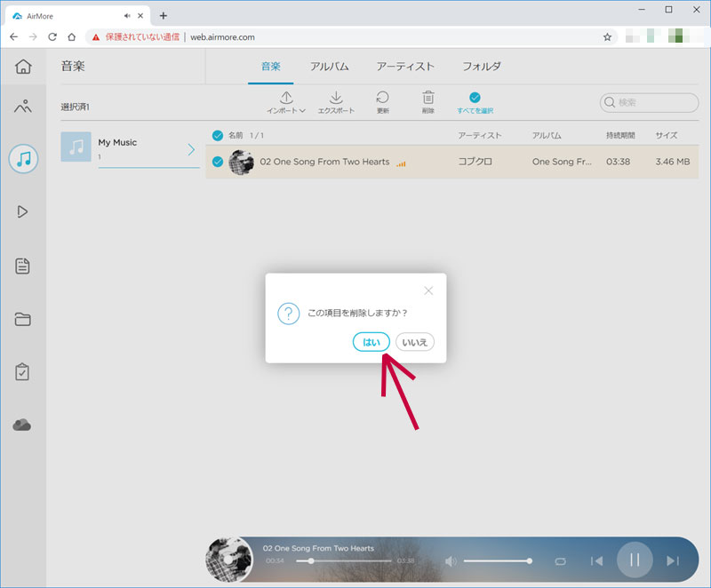Open the Clipboard icon in sidebar

click(23, 372)
